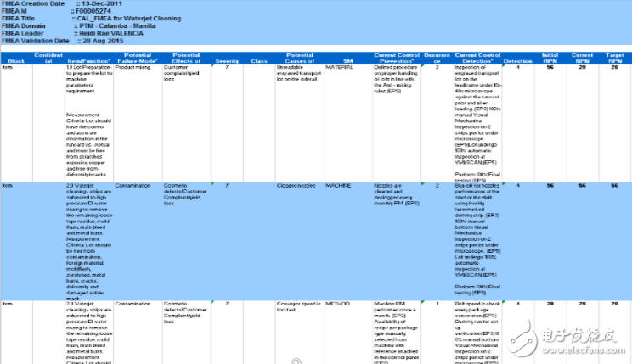Click the MACHINE cell in 5M column
The image size is (632, 364).
[339, 184]
